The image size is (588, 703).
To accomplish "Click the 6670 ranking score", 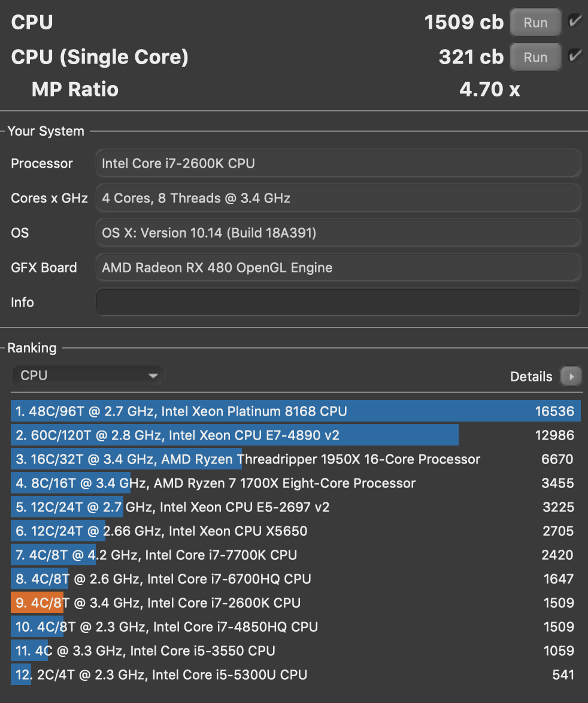I will click(x=557, y=459).
